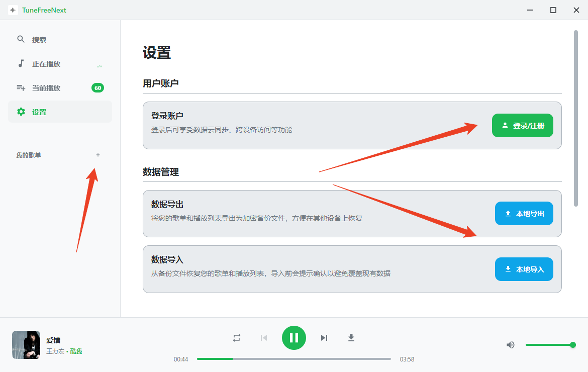Go to 正在播放 now playing
The height and width of the screenshot is (372, 588).
point(46,64)
